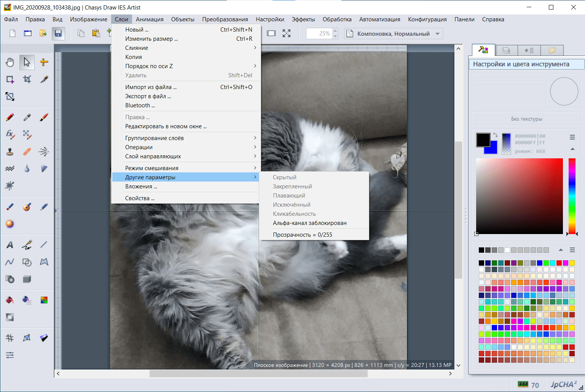Switch to the folder panel tab
Viewport: 585px width, 392px height.
552,50
